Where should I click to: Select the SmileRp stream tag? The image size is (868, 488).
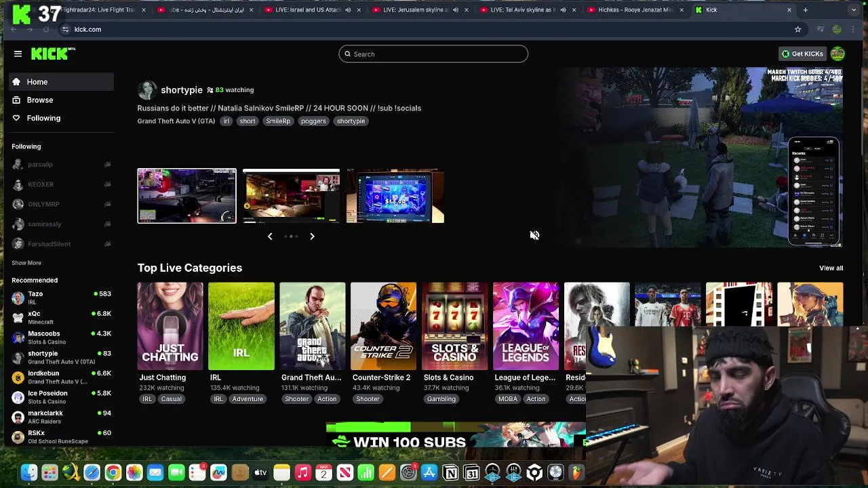coord(278,121)
